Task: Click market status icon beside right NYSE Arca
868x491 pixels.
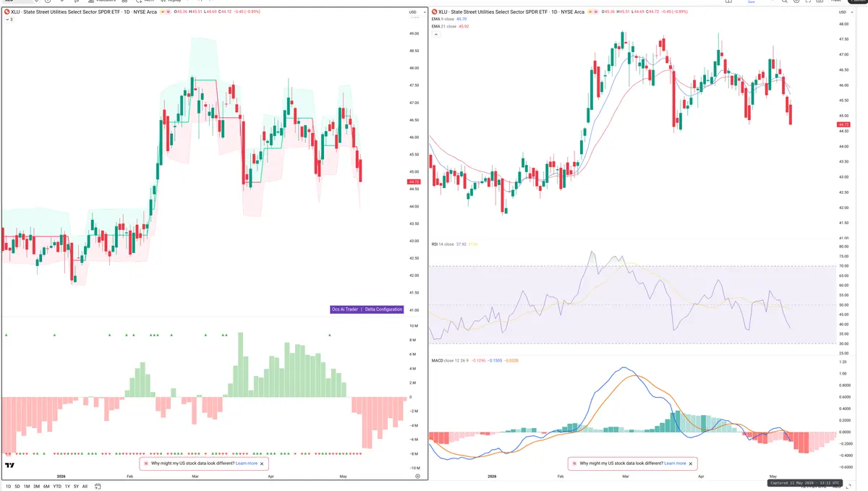Action: click(590, 12)
